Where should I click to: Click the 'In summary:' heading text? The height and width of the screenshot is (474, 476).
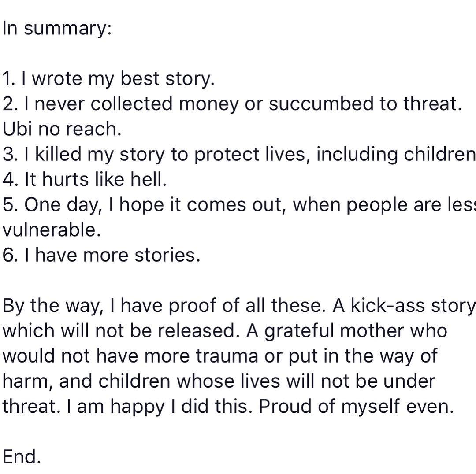[57, 29]
